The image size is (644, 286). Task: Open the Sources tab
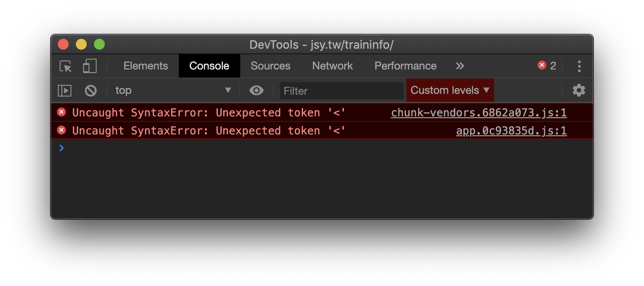click(271, 66)
